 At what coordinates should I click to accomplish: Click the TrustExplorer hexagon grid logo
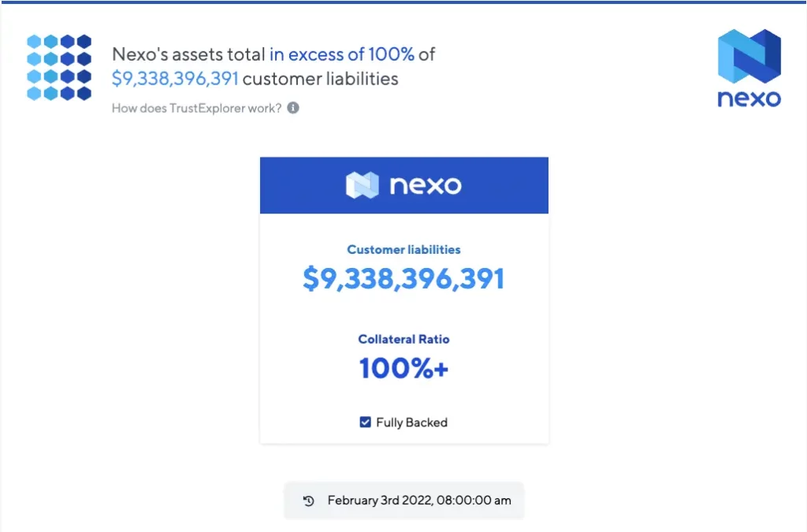tap(59, 67)
